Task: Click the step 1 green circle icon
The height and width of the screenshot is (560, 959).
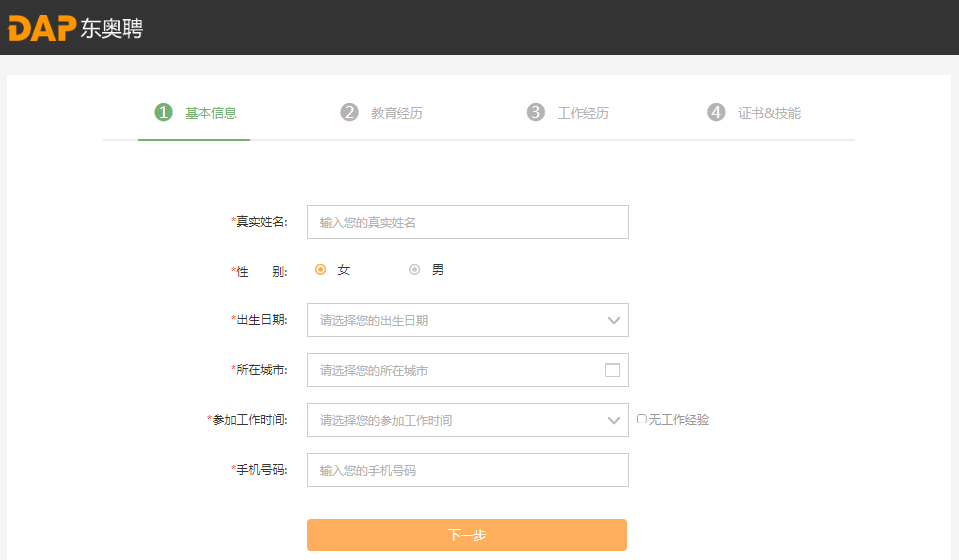Action: click(163, 112)
